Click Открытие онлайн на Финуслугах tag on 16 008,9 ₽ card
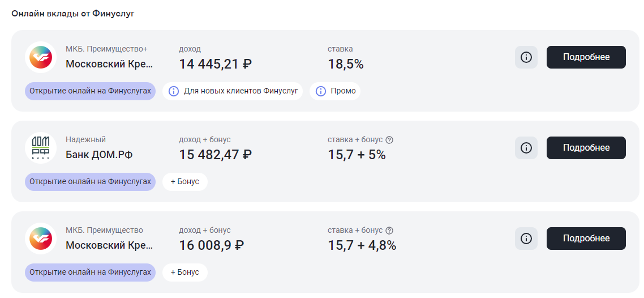 tap(91, 272)
